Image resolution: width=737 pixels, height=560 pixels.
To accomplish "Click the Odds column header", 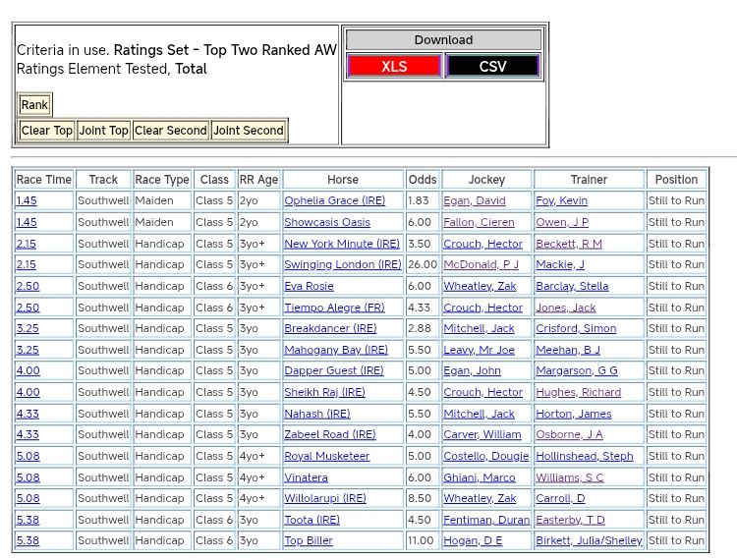I will tap(423, 180).
